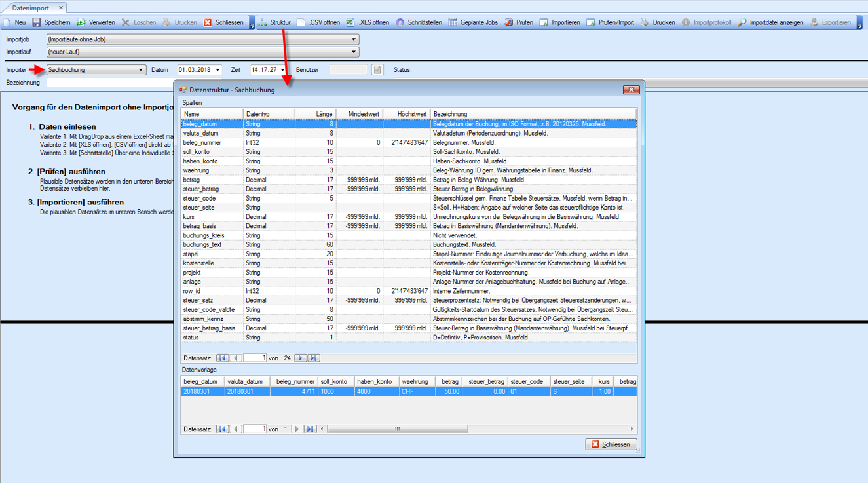Click the Neu toolbar icon
Viewport: 868px width, 483px height.
coord(8,22)
